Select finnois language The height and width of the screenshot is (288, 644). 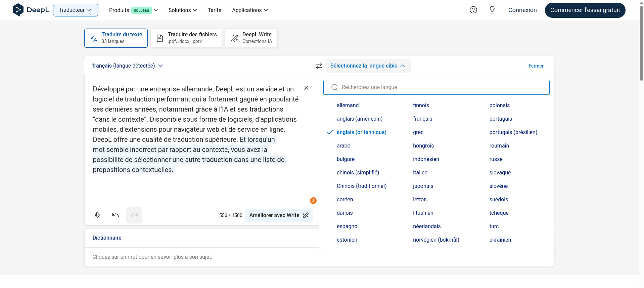[x=421, y=105]
